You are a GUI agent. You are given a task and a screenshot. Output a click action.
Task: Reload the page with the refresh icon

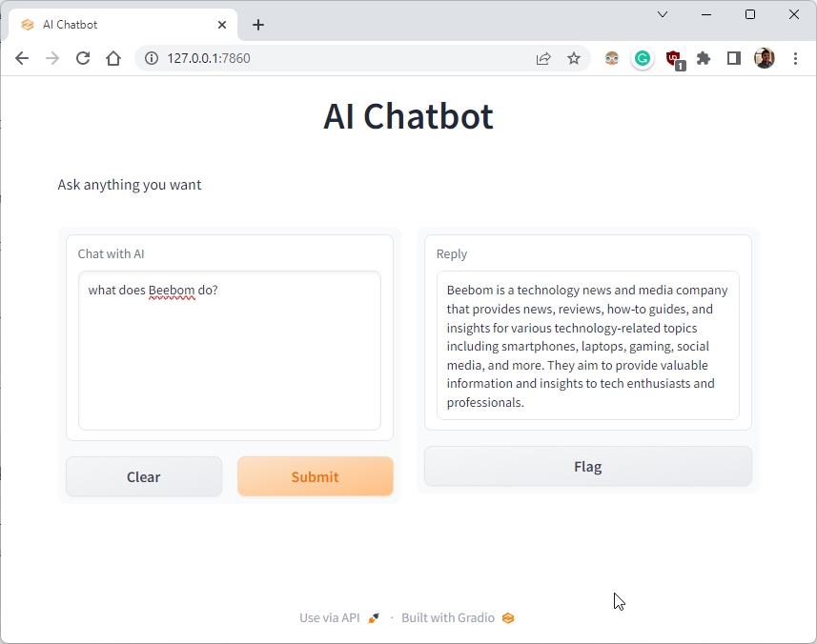point(83,58)
